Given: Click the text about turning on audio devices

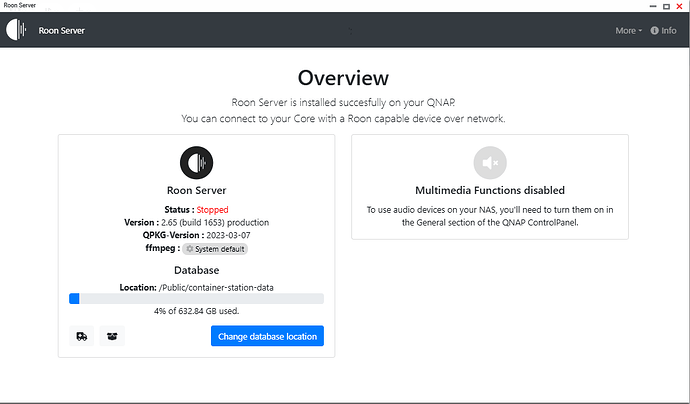Looking at the screenshot, I should click(x=490, y=216).
